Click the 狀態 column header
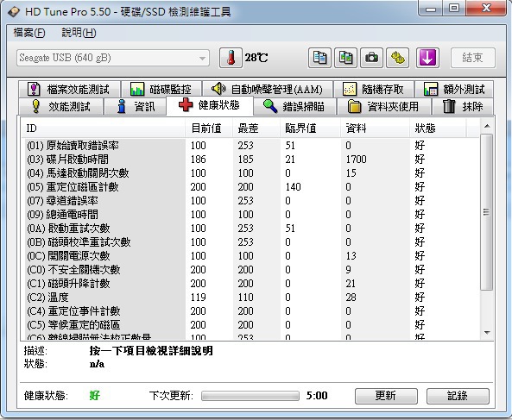 pos(438,129)
